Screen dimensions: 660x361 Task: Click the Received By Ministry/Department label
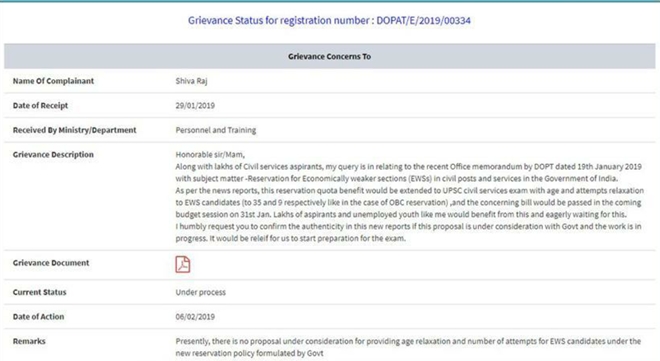(75, 130)
